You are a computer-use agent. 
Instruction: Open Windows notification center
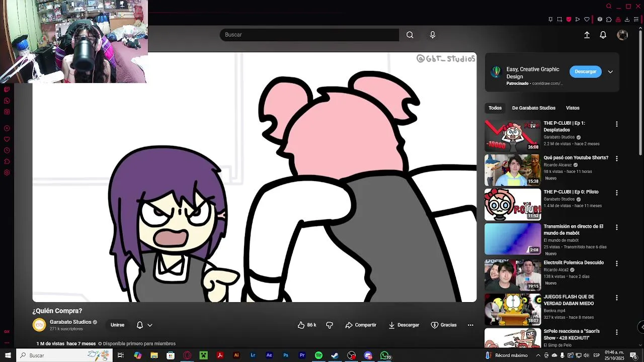coord(633,355)
